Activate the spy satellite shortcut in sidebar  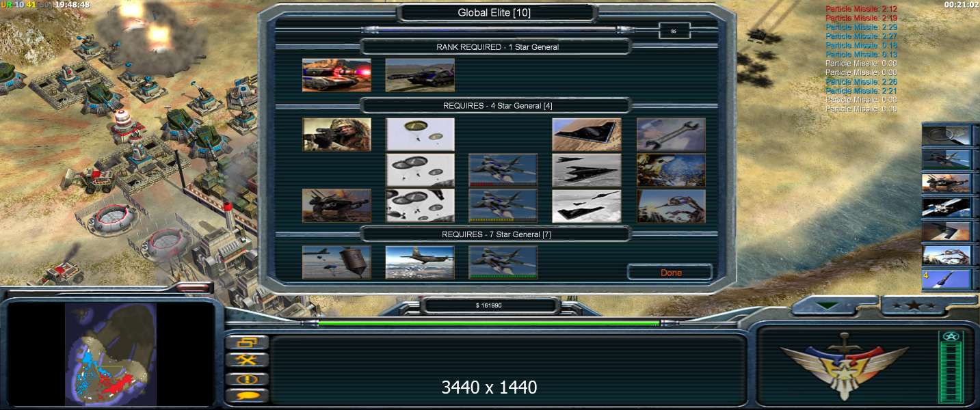[x=946, y=207]
